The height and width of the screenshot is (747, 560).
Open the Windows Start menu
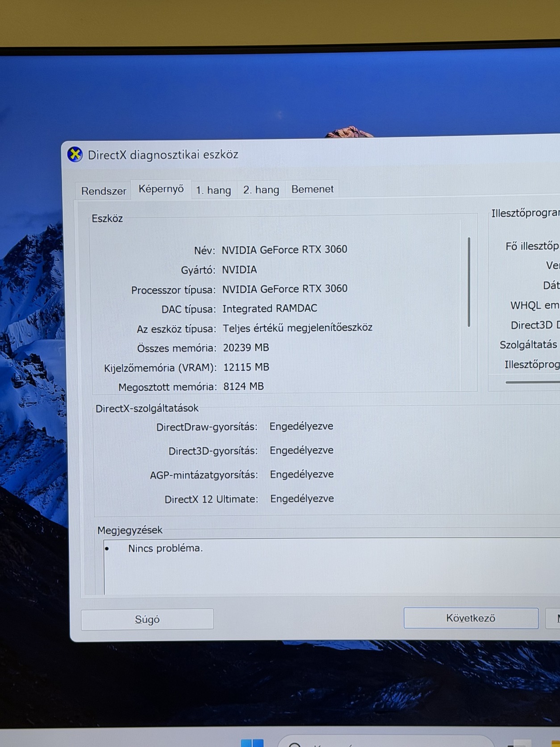[252, 743]
